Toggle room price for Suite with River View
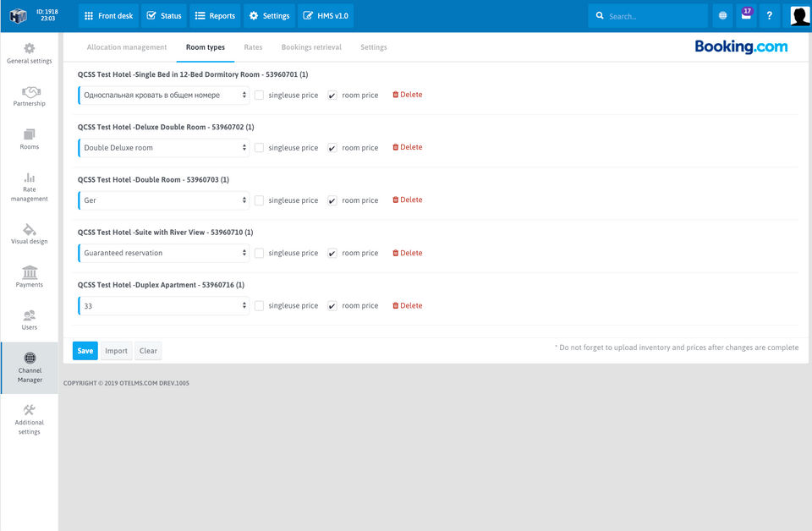Image resolution: width=812 pixels, height=531 pixels. tap(332, 253)
